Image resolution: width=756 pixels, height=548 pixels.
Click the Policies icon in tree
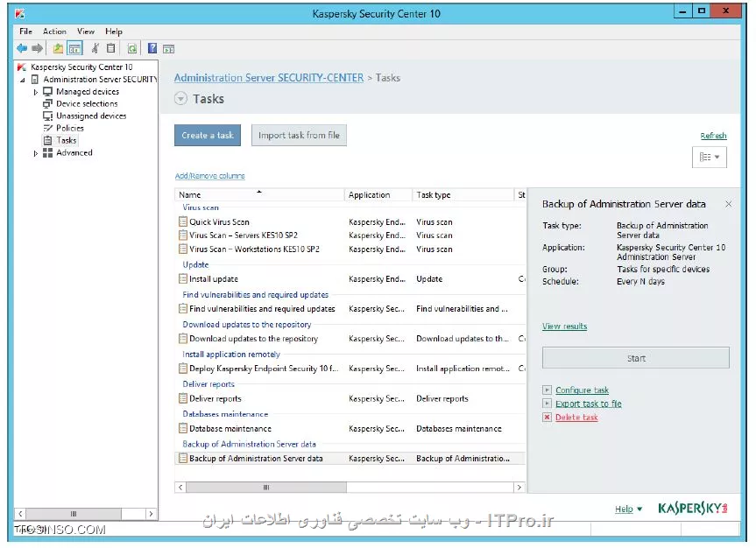[47, 128]
